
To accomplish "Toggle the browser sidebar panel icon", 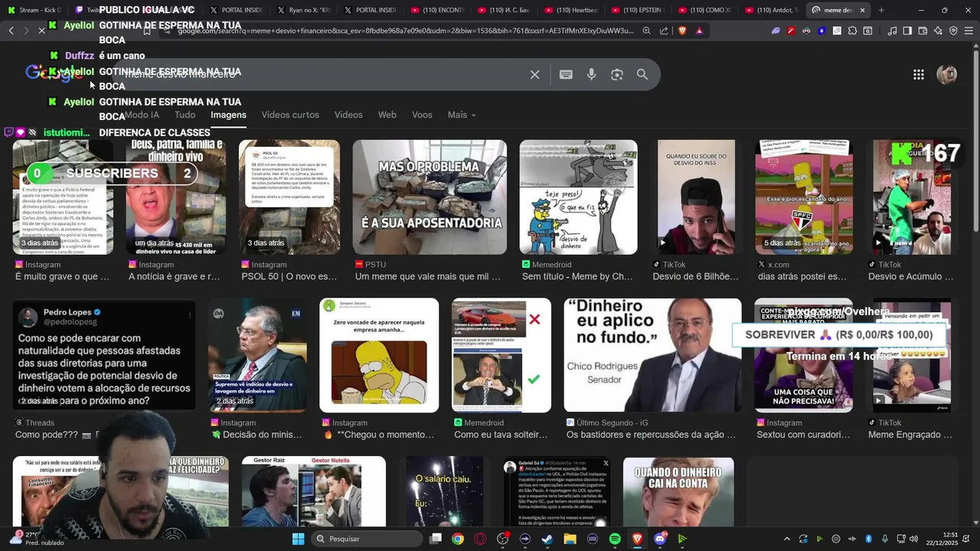I will point(907,31).
